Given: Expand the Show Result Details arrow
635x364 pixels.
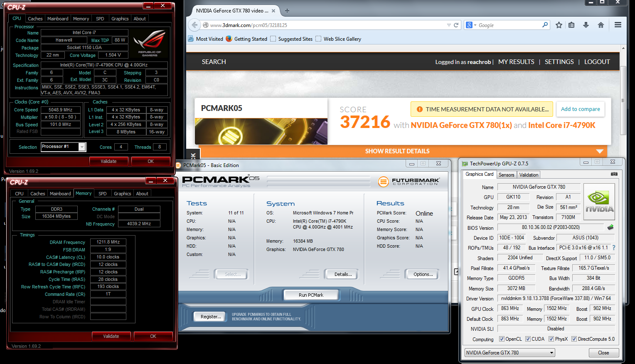Looking at the screenshot, I should pos(600,151).
